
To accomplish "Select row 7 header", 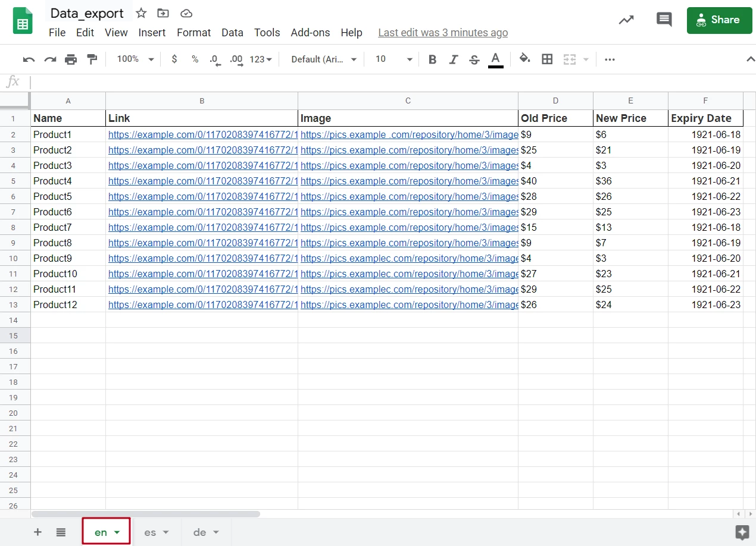I will 15,212.
